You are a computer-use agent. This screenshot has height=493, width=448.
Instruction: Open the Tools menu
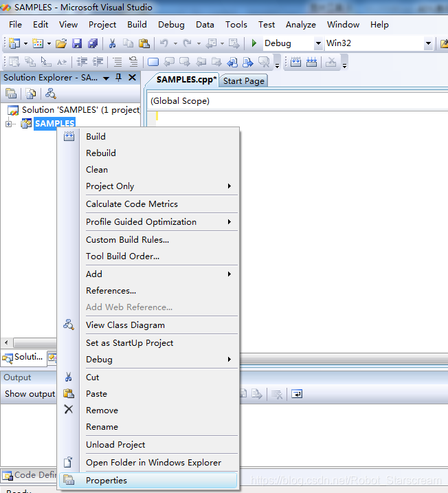tap(236, 25)
